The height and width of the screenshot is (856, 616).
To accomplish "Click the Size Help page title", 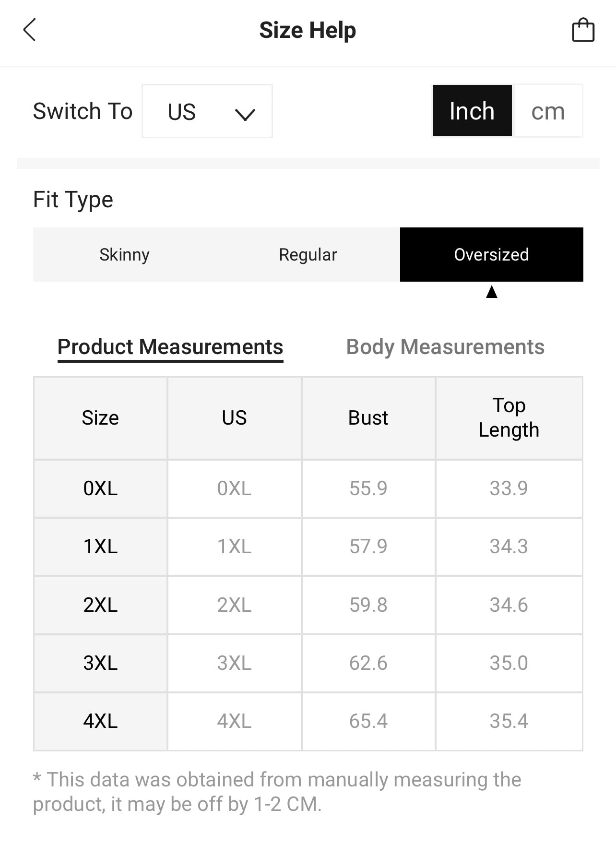I will (x=308, y=30).
